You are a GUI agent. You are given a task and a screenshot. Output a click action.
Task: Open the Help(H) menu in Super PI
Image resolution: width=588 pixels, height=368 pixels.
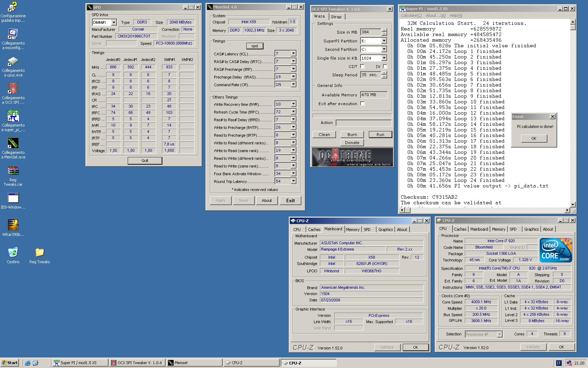coord(456,15)
